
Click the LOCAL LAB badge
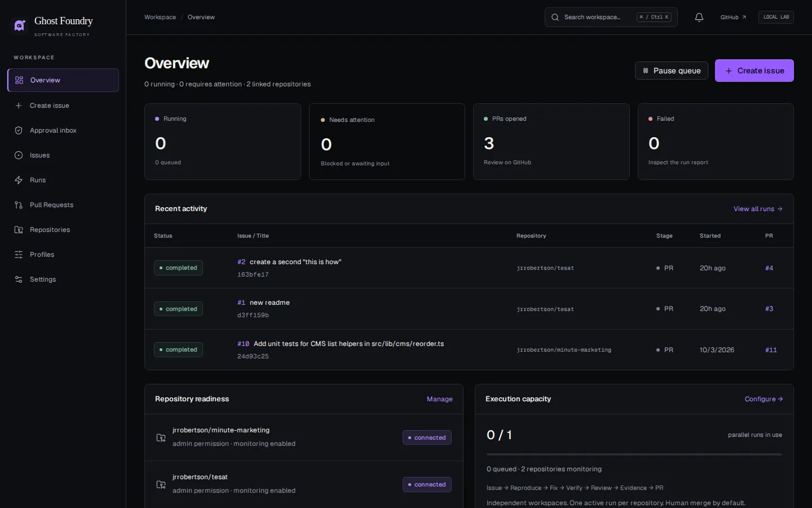(x=776, y=17)
